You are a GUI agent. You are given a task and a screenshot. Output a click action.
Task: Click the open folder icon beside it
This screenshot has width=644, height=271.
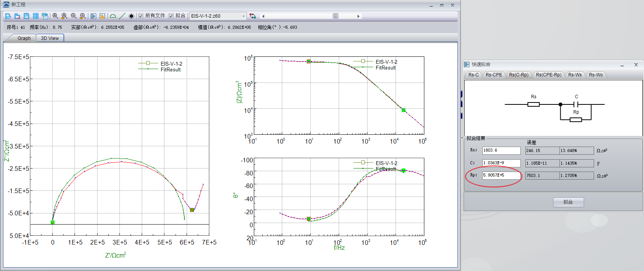tap(17, 16)
